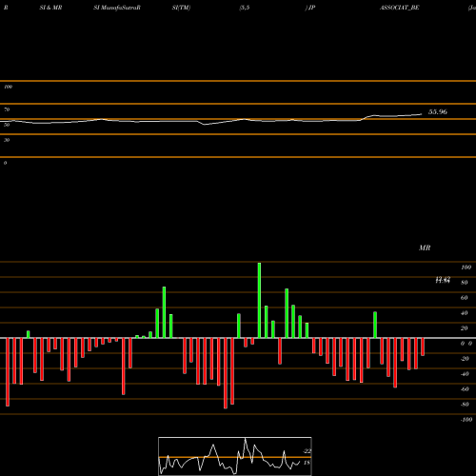Click the 'SI & MR' header text
The width and height of the screenshot is (476, 476).
(50, 8)
